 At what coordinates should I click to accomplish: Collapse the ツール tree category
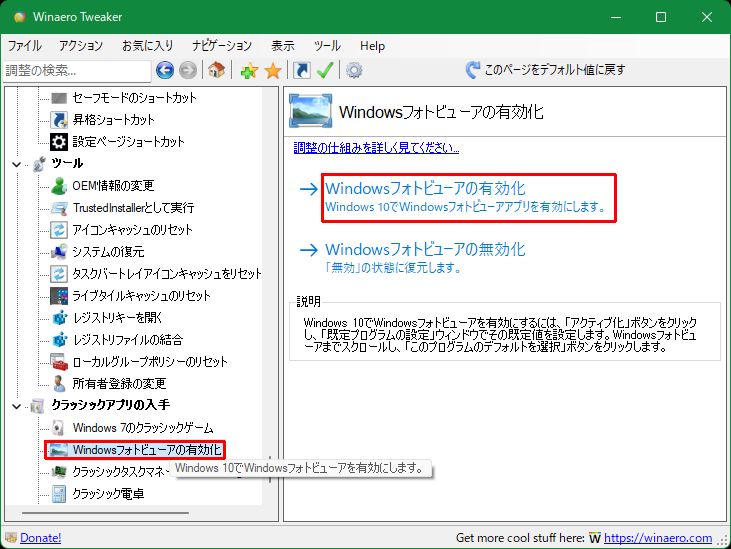[16, 164]
